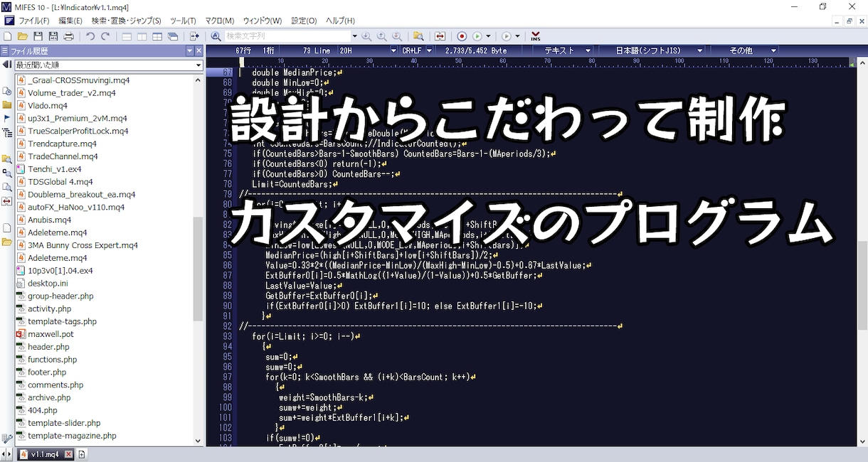Open the ウィンドウ(W) menu
868x462 pixels.
263,21
